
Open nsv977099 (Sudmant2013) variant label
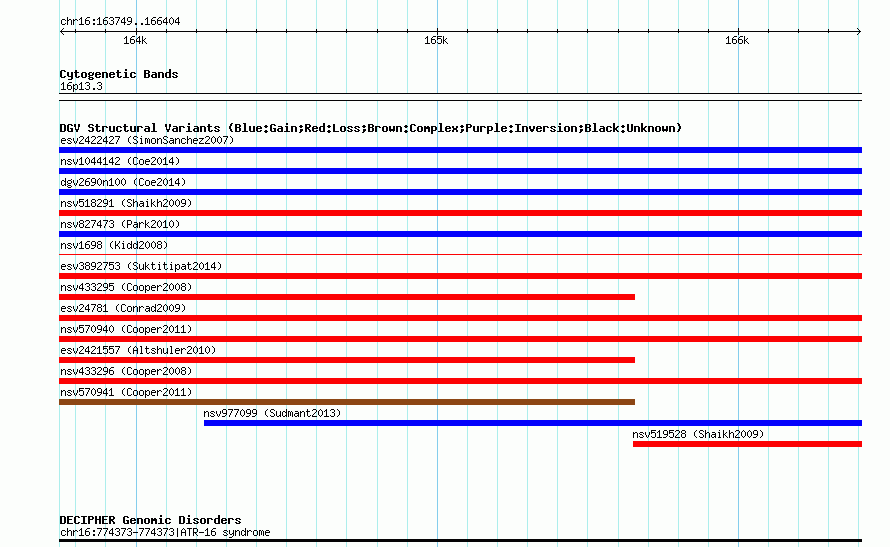coord(272,413)
